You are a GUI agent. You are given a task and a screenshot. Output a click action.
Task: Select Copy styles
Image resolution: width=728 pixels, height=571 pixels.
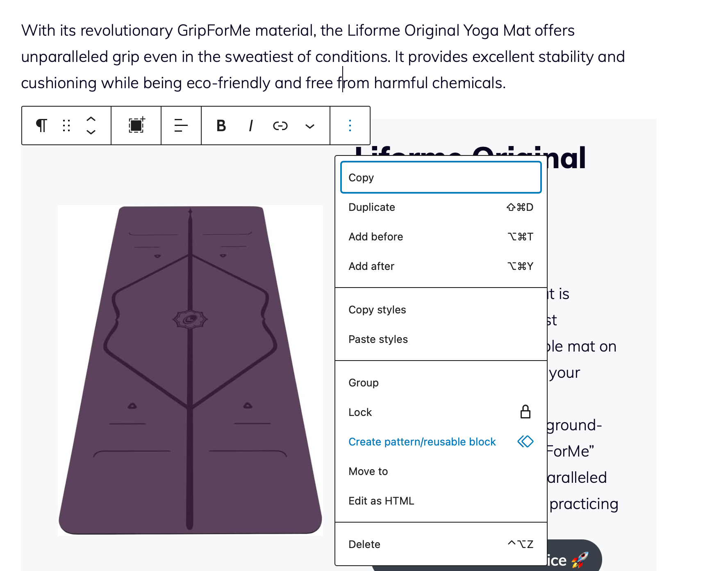[x=441, y=310]
